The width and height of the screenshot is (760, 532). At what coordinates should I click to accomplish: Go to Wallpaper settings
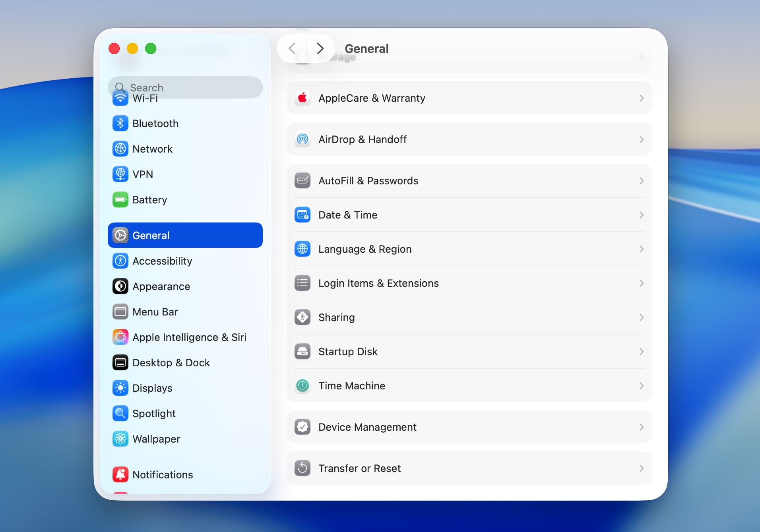coord(185,439)
